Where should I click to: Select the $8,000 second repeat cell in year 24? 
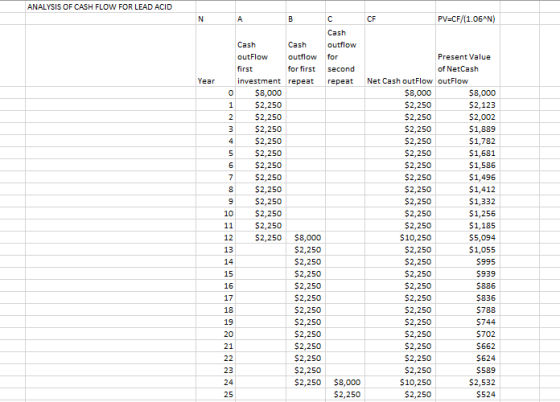click(x=345, y=382)
